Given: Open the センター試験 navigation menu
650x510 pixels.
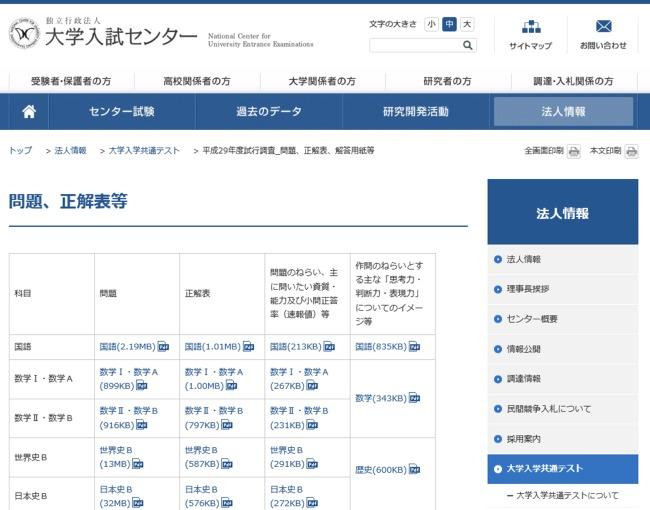Looking at the screenshot, I should (122, 112).
